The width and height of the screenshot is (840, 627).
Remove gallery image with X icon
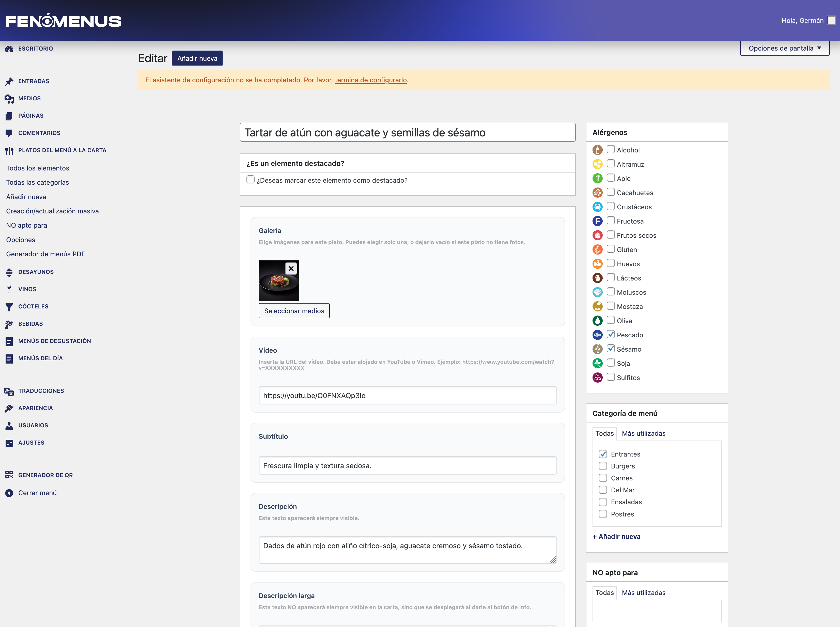point(291,268)
